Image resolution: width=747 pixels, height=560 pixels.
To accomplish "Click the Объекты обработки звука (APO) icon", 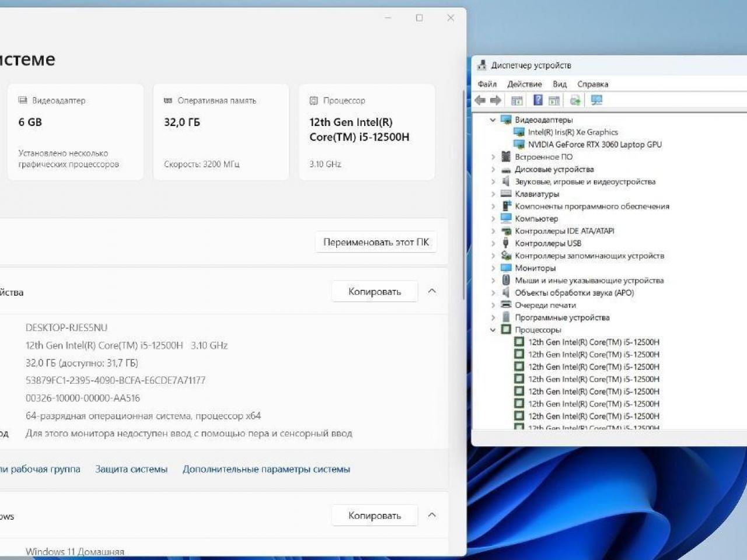I will coord(506,292).
